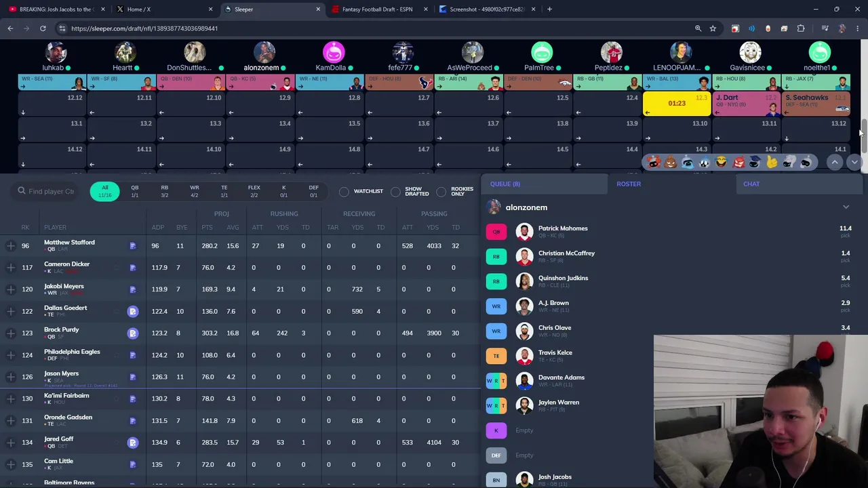Open Philadelphia Eagles DEF player row

(240, 355)
